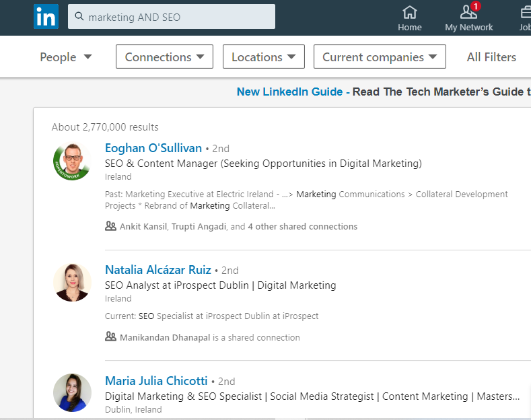Click shared connections icon under Eoghan O'Sullivan
This screenshot has height=420, width=531.
[111, 227]
